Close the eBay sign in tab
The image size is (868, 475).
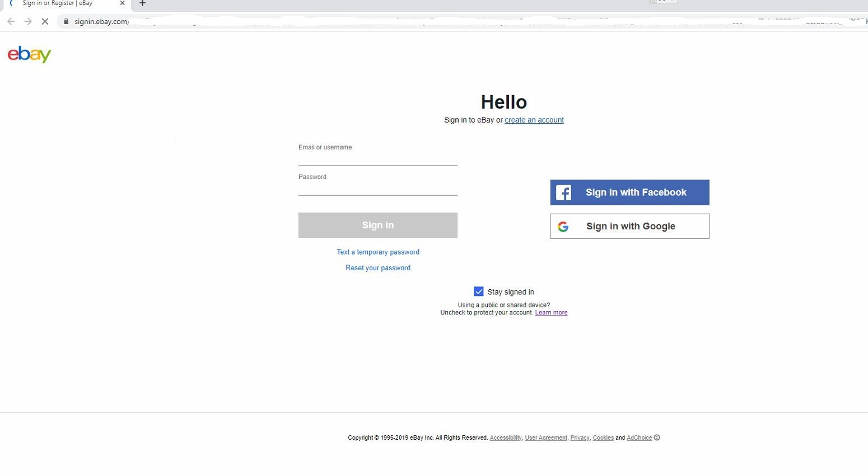[122, 3]
